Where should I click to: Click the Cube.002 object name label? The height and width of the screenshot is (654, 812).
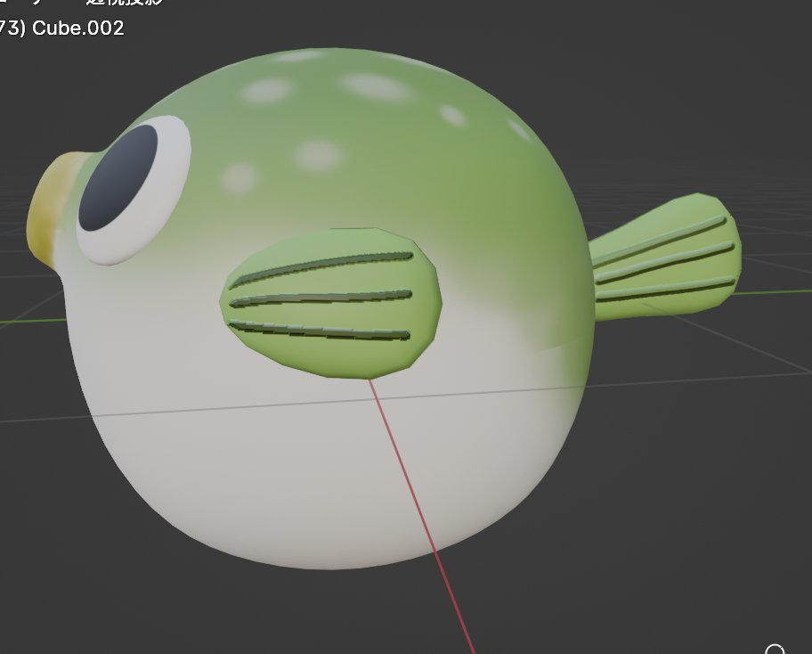pos(77,28)
